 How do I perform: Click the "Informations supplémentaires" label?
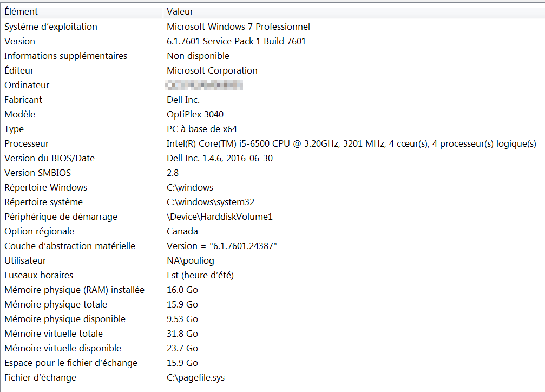point(65,56)
